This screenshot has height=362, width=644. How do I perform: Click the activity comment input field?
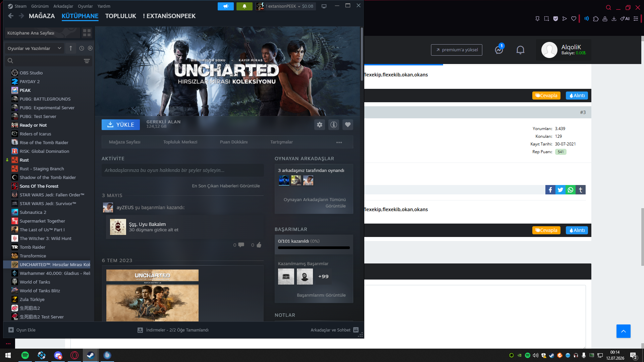click(x=182, y=170)
